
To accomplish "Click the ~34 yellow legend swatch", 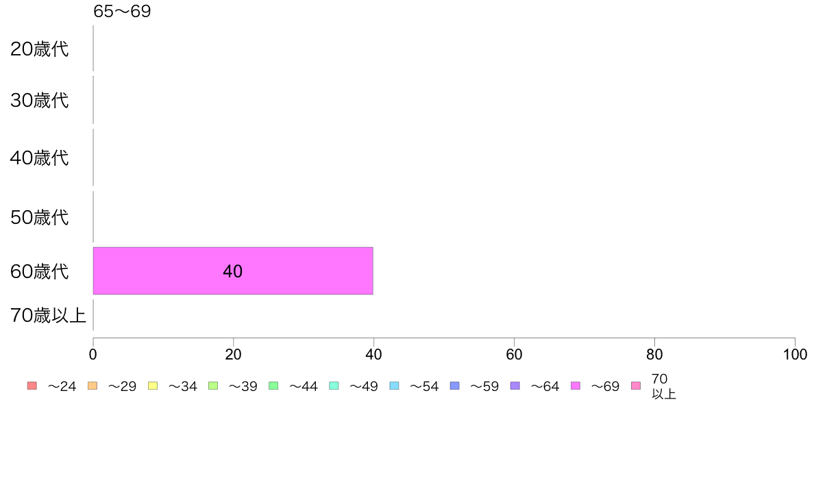I will tap(153, 386).
